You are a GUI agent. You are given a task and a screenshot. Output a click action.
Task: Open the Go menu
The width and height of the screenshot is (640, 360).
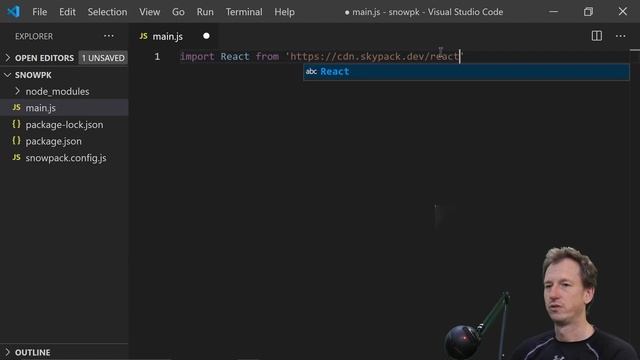click(178, 12)
